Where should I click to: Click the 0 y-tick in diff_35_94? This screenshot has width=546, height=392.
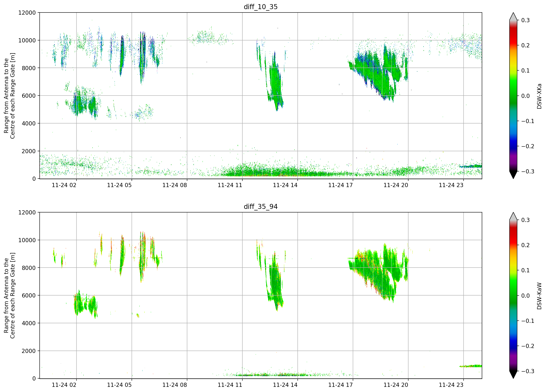click(x=34, y=379)
